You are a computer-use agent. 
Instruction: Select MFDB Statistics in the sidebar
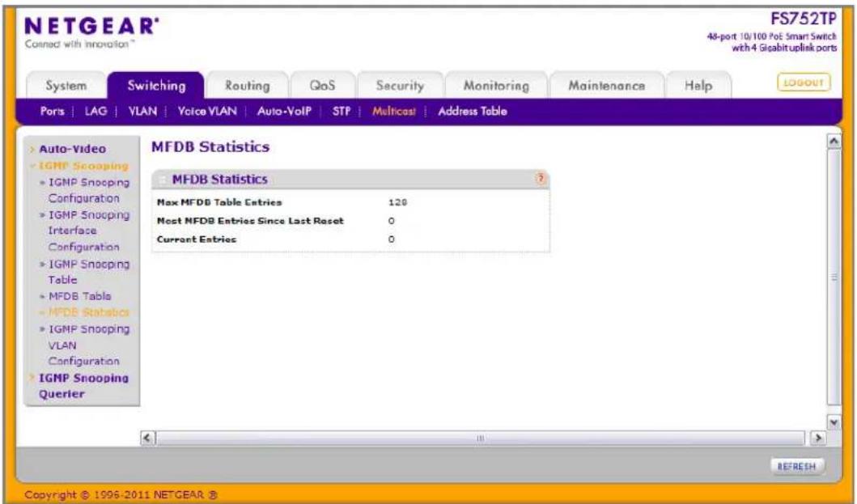point(88,312)
